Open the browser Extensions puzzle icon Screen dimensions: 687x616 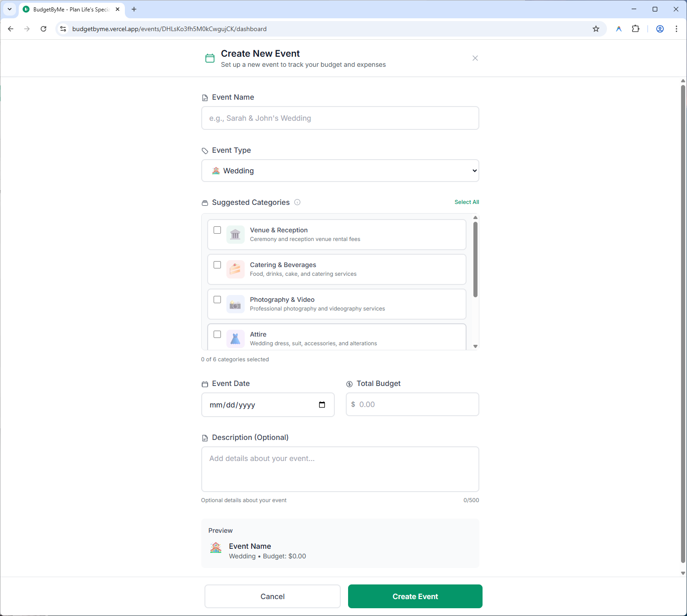click(x=635, y=29)
